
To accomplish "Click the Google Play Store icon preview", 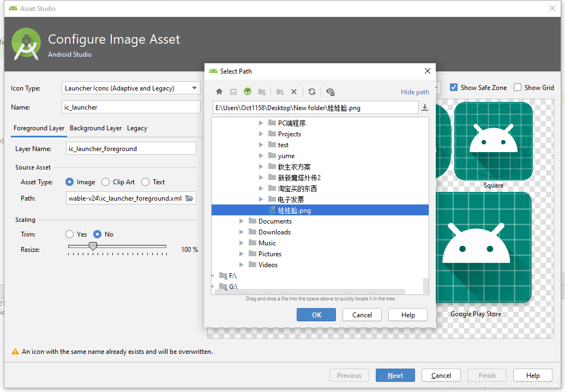I will (483, 248).
